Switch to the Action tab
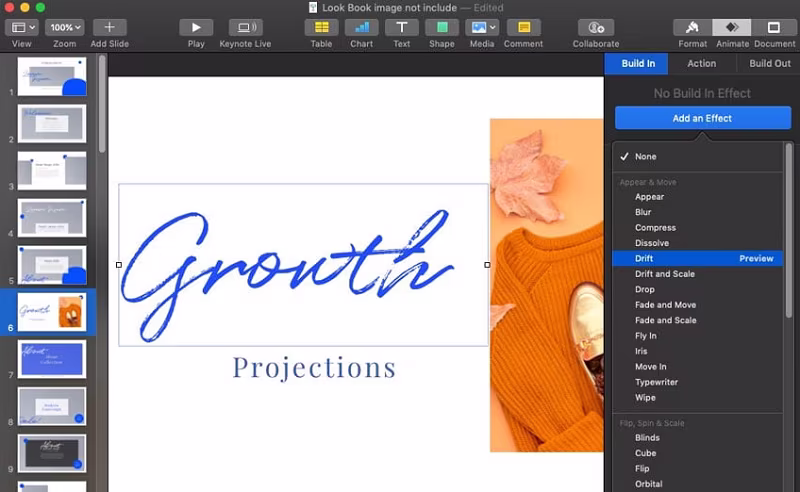The width and height of the screenshot is (800, 492). 702,64
